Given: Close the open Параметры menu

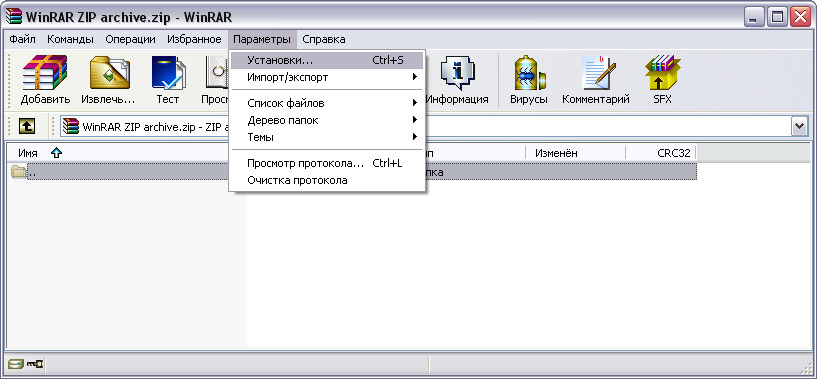Looking at the screenshot, I should pos(262,39).
